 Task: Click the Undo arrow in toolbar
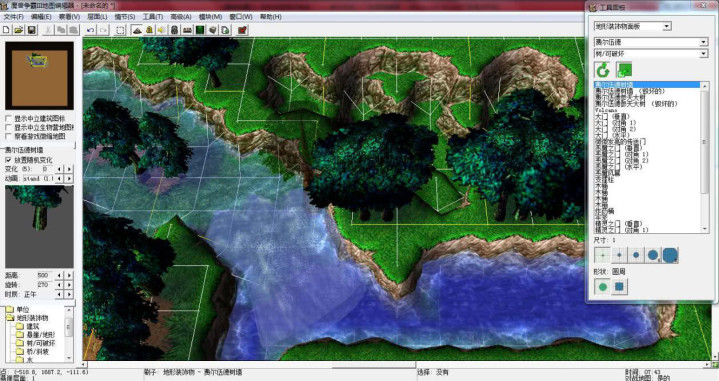click(90, 30)
